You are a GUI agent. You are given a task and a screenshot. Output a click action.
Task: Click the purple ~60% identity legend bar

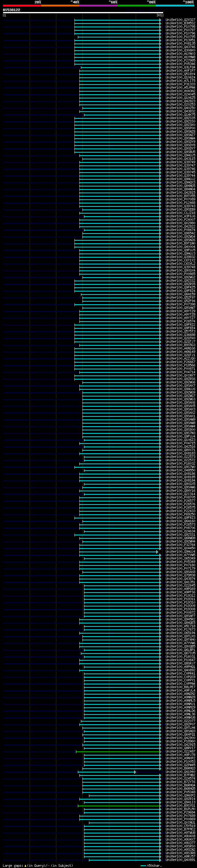click(99, 6)
